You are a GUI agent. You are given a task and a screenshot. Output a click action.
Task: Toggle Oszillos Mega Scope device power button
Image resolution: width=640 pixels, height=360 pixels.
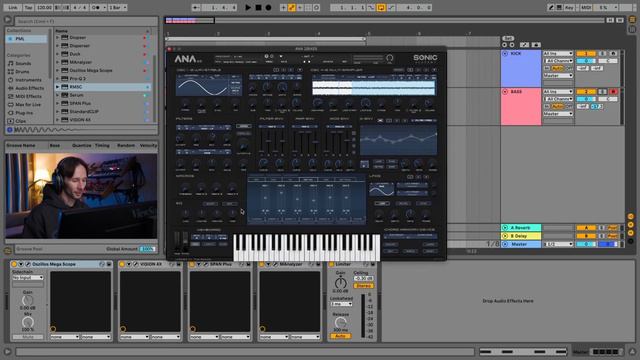(14, 264)
